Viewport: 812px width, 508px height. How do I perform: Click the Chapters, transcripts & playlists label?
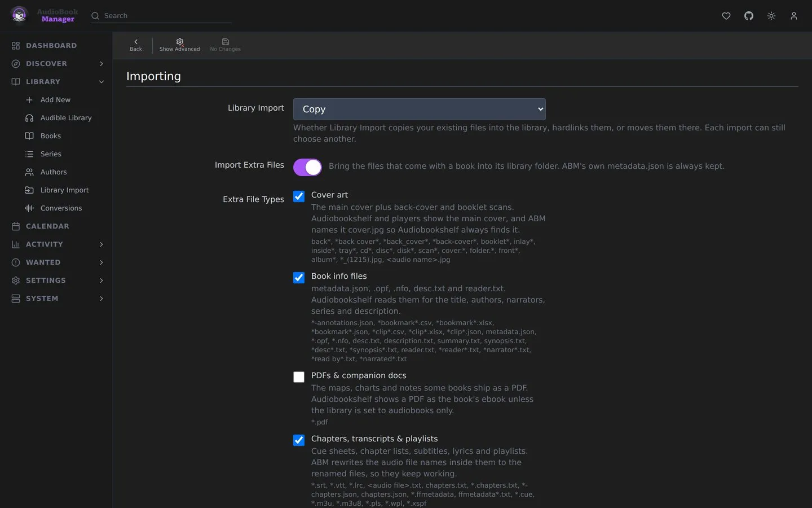pyautogui.click(x=374, y=439)
